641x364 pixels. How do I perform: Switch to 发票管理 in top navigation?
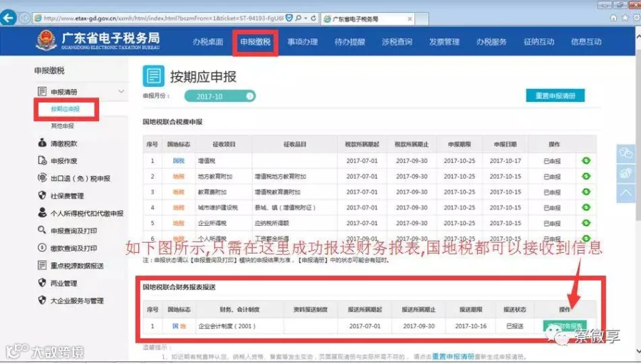444,42
